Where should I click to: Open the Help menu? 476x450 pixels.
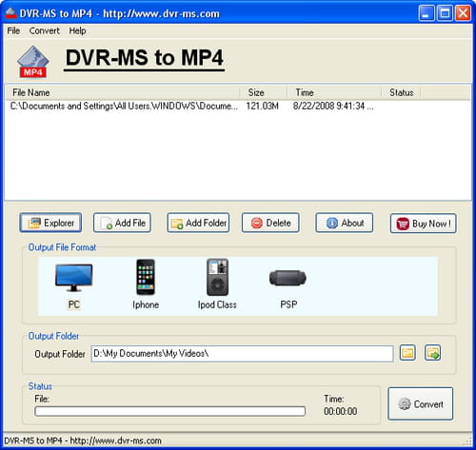77,30
